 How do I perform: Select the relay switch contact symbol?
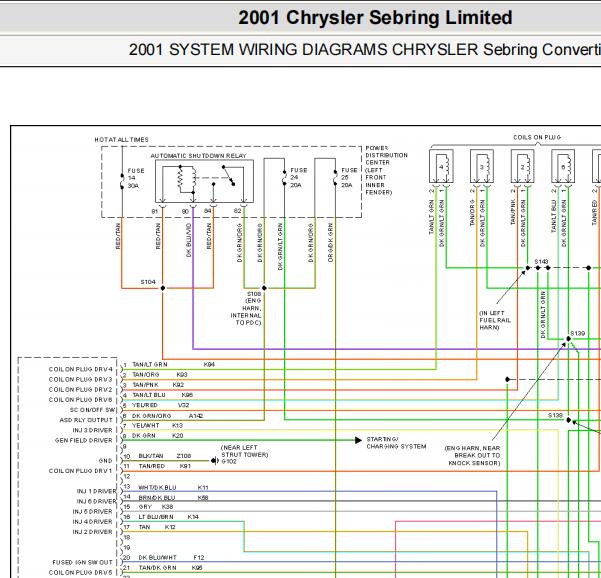click(x=228, y=176)
